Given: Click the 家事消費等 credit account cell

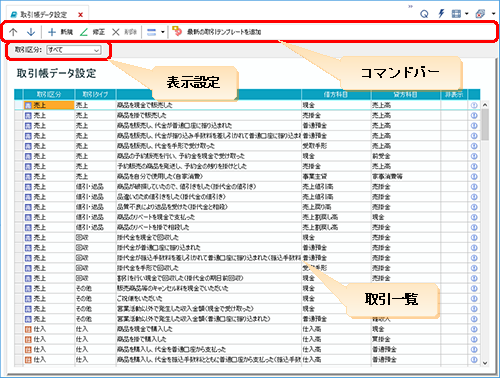Looking at the screenshot, I should [406, 177].
